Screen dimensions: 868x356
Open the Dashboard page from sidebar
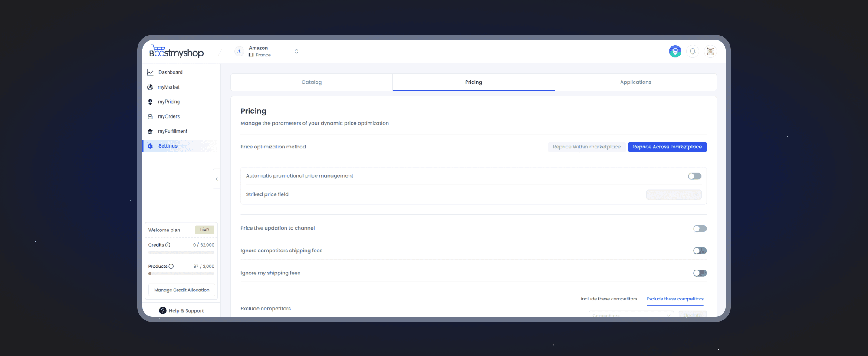170,73
